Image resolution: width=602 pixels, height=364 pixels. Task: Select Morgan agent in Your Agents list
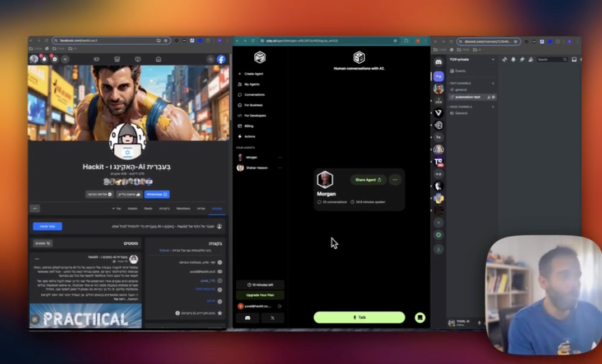pyautogui.click(x=248, y=157)
